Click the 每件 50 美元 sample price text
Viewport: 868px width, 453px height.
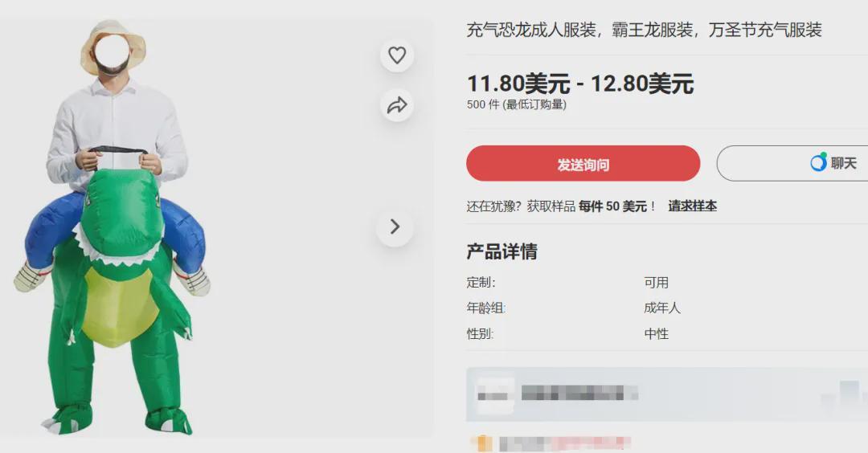click(612, 206)
